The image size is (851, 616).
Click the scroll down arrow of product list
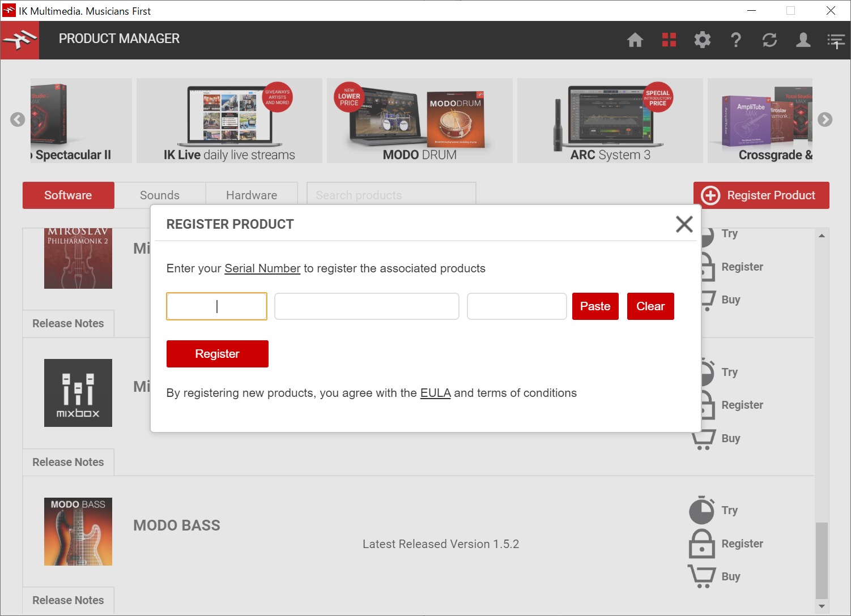[x=822, y=606]
